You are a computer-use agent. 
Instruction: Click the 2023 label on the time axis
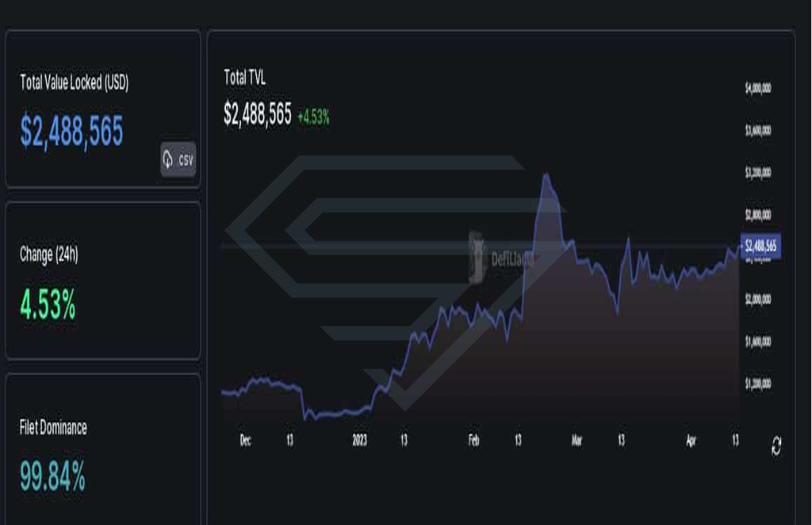click(359, 440)
